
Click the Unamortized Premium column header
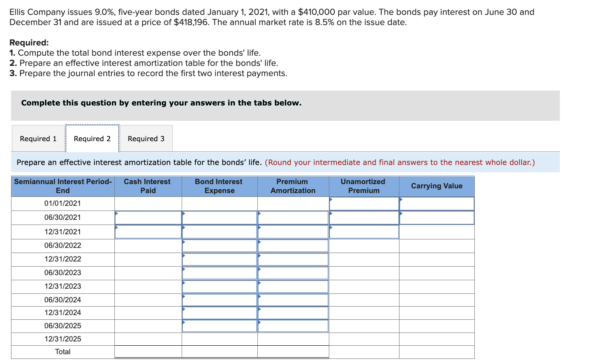(x=364, y=186)
